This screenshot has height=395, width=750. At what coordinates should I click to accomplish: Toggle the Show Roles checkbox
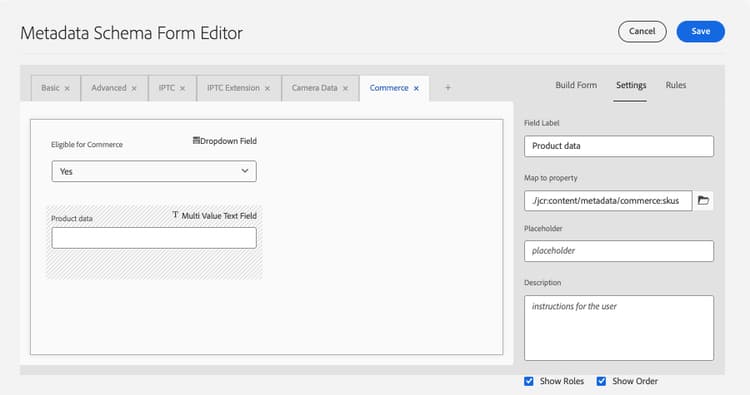[529, 381]
